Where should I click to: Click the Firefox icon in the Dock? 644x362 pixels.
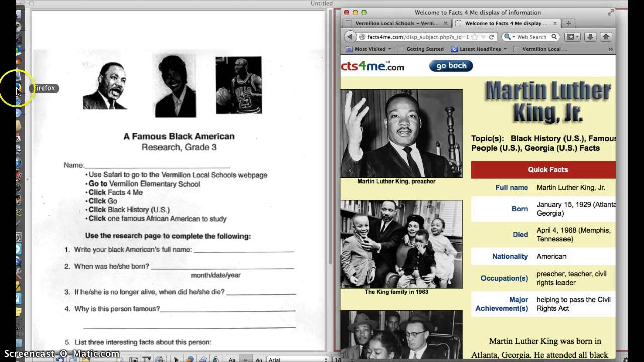(x=19, y=88)
